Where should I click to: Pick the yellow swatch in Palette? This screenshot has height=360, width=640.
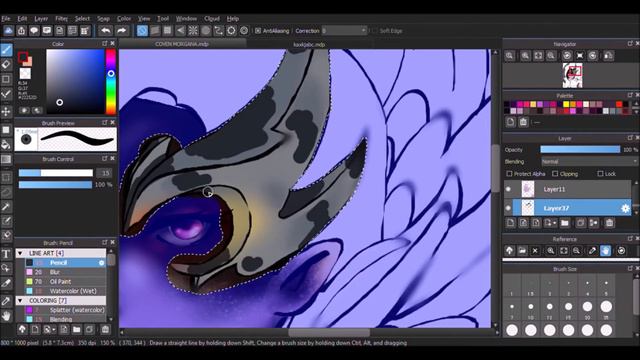(x=566, y=104)
